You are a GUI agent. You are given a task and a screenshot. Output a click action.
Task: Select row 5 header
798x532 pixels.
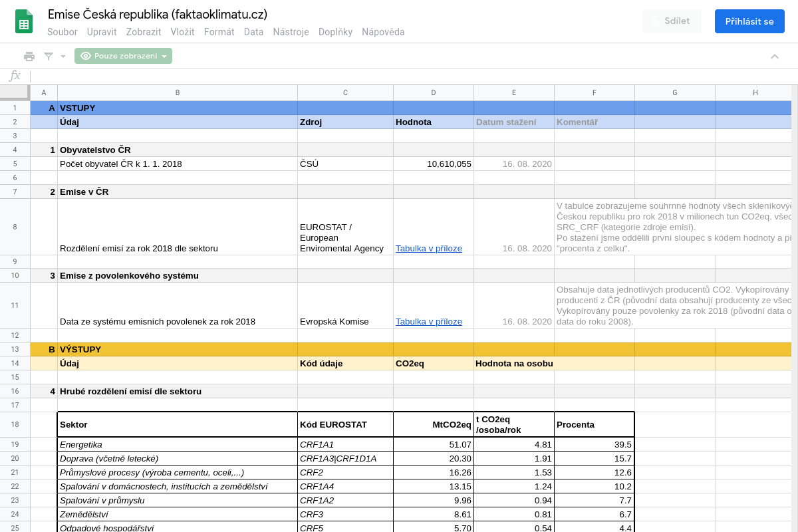[x=15, y=164]
